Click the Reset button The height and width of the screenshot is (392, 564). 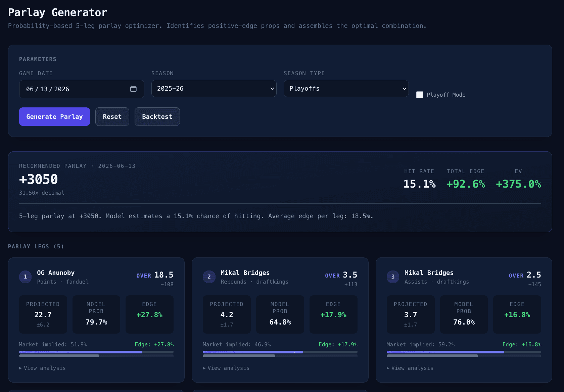[x=112, y=117]
